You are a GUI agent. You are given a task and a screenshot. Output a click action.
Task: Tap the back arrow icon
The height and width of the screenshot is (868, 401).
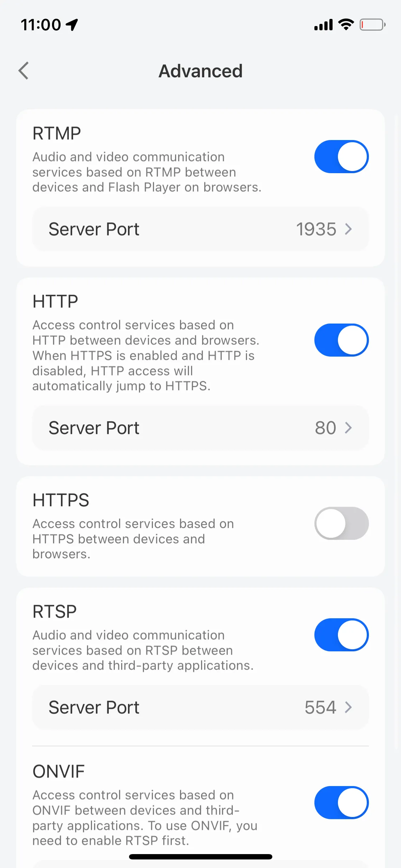24,71
